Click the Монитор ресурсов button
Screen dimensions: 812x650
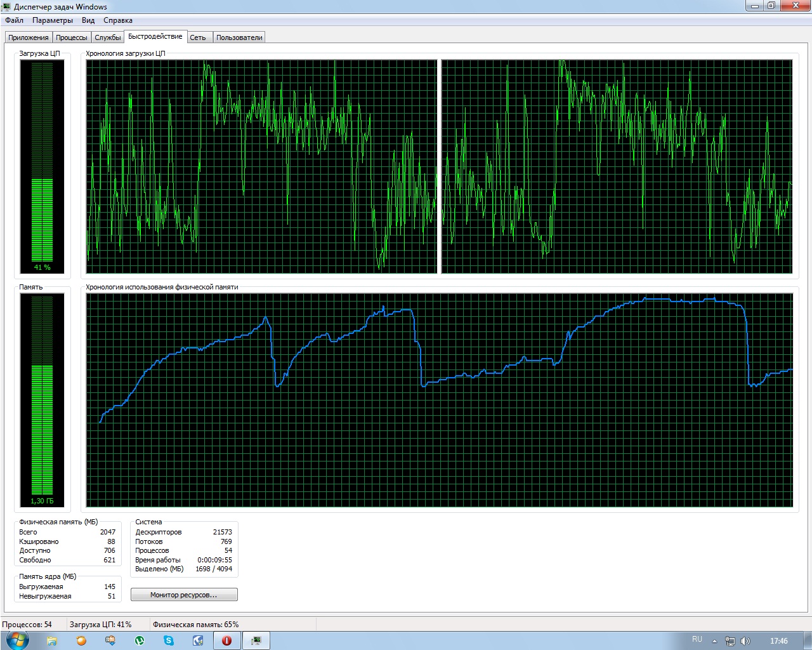click(184, 595)
